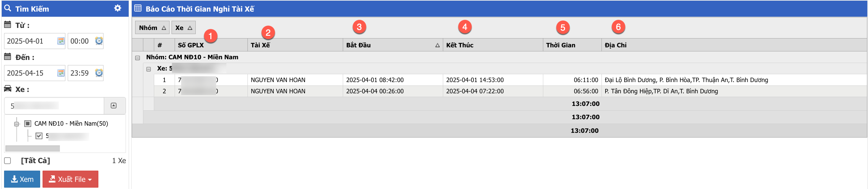Click the magnifier icon beside Tìm Kiếm
The height and width of the screenshot is (189, 868).
point(8,8)
